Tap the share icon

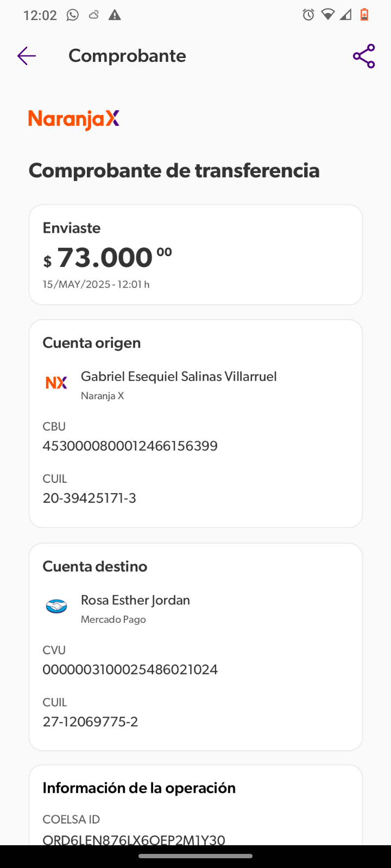[x=364, y=56]
